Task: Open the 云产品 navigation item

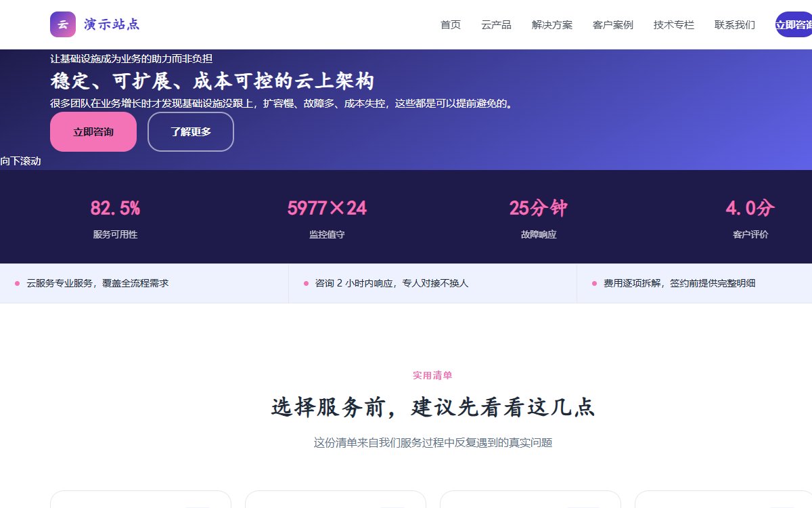Action: pos(496,25)
